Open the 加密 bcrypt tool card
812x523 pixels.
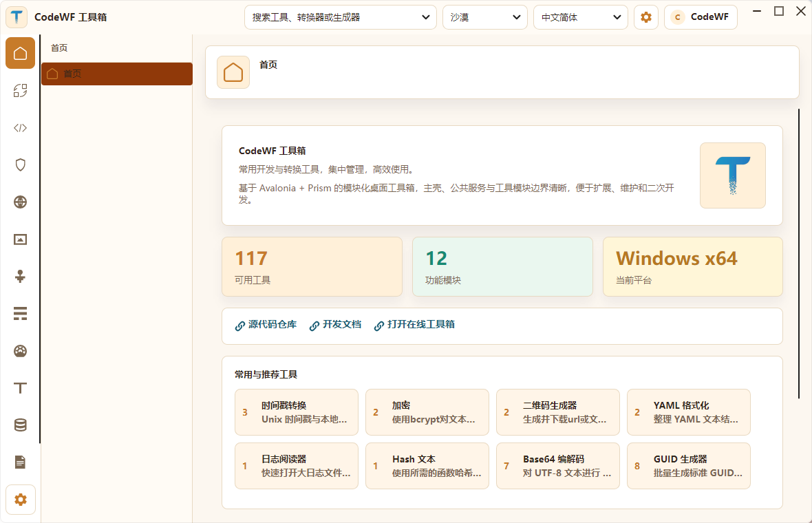pos(427,412)
